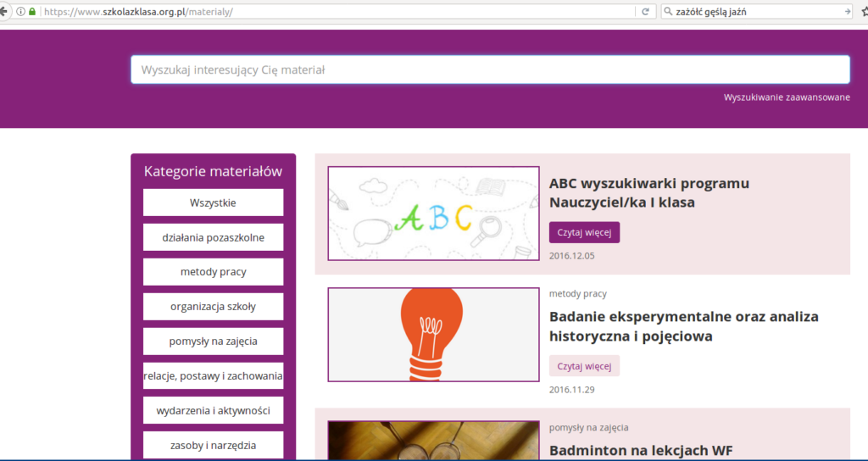Open the ABC article thumbnail
Image resolution: width=868 pixels, height=461 pixels.
click(x=433, y=213)
